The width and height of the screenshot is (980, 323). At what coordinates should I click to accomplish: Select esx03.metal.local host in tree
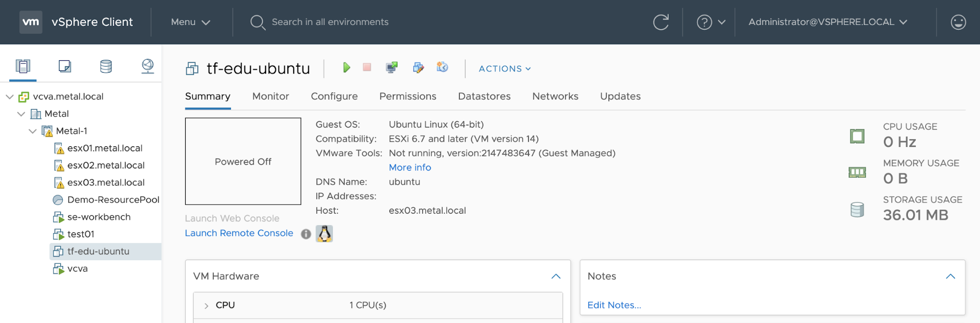point(106,182)
